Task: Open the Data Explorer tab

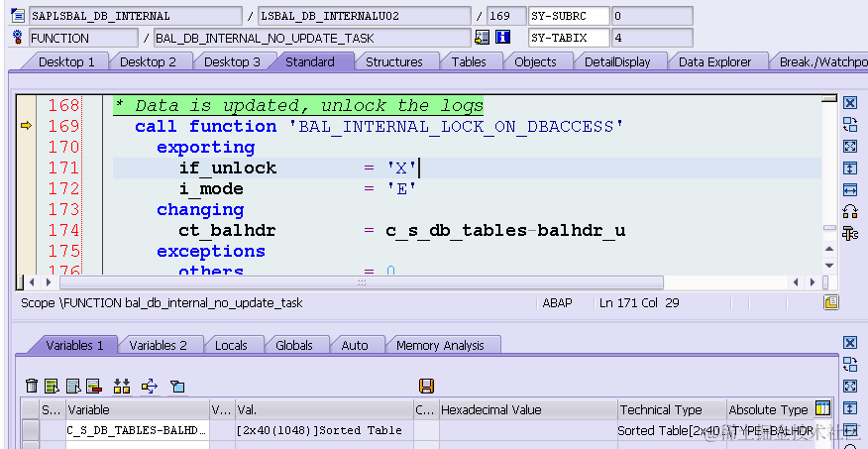Action: [x=714, y=62]
